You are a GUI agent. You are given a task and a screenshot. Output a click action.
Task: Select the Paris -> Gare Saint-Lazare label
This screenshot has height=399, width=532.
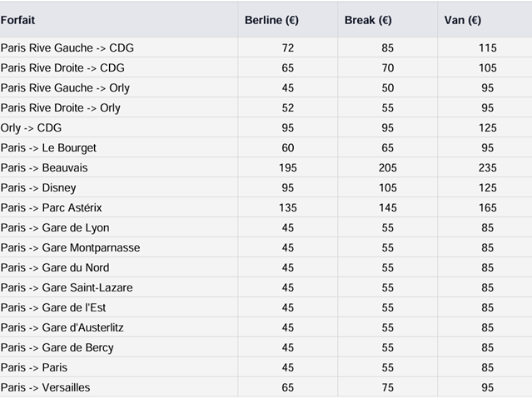tap(67, 287)
